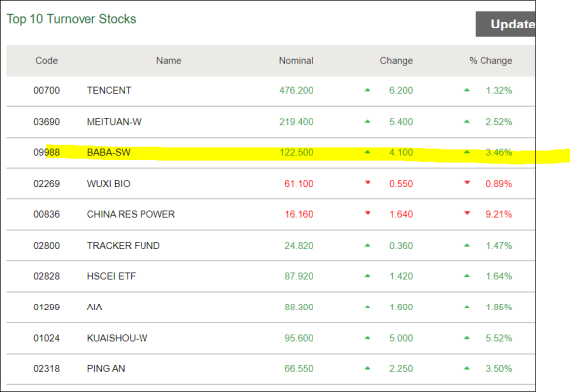Open stock code 02828

(x=46, y=276)
